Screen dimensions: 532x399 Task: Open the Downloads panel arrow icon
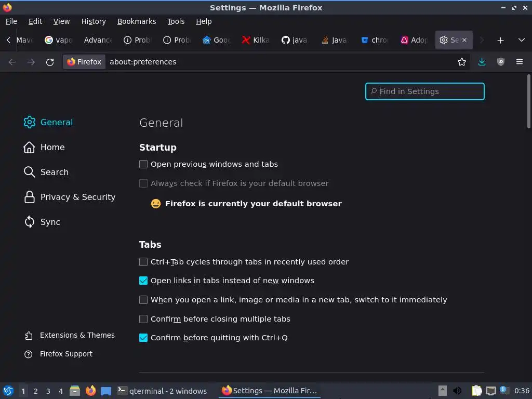pyautogui.click(x=482, y=62)
